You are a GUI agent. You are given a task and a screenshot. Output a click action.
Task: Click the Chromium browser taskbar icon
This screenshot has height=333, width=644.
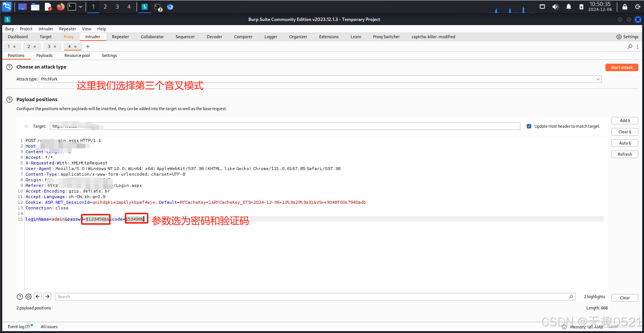pyautogui.click(x=170, y=7)
